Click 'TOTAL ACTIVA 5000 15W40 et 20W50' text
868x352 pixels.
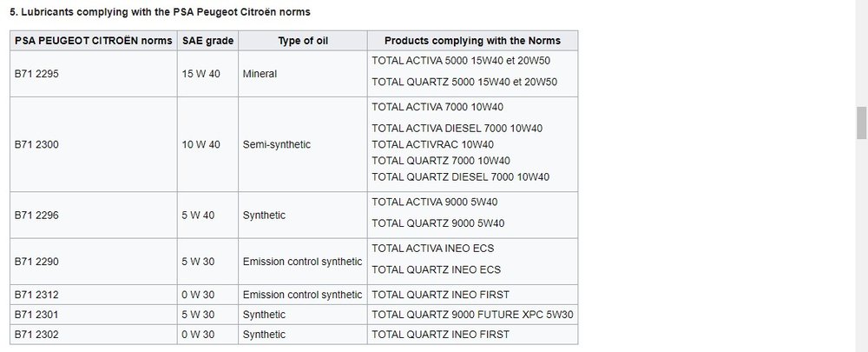point(461,61)
